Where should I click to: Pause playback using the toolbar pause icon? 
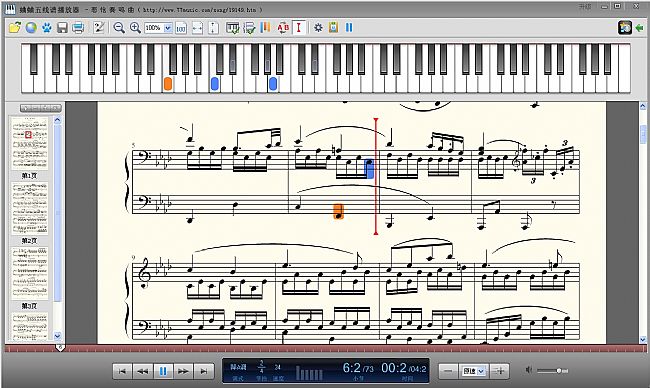point(349,28)
